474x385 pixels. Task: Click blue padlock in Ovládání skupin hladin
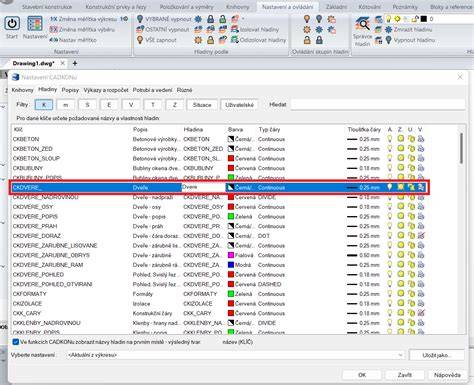point(319,40)
